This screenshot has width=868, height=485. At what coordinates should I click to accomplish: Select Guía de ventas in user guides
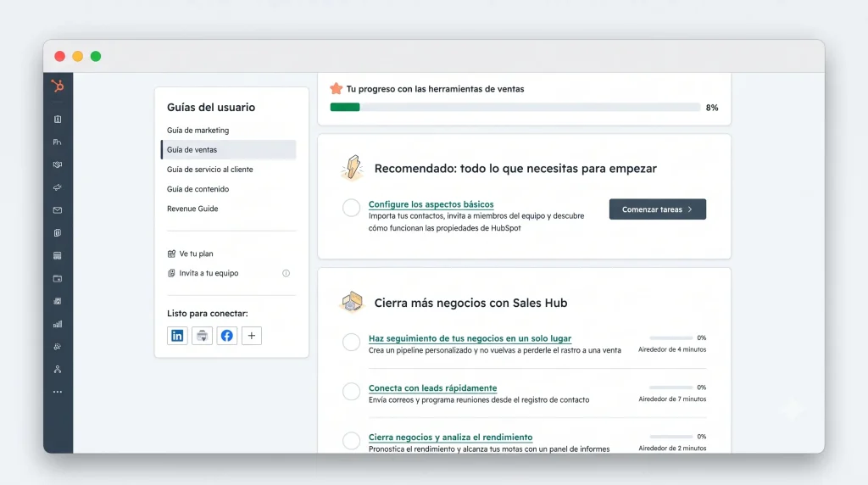click(229, 149)
